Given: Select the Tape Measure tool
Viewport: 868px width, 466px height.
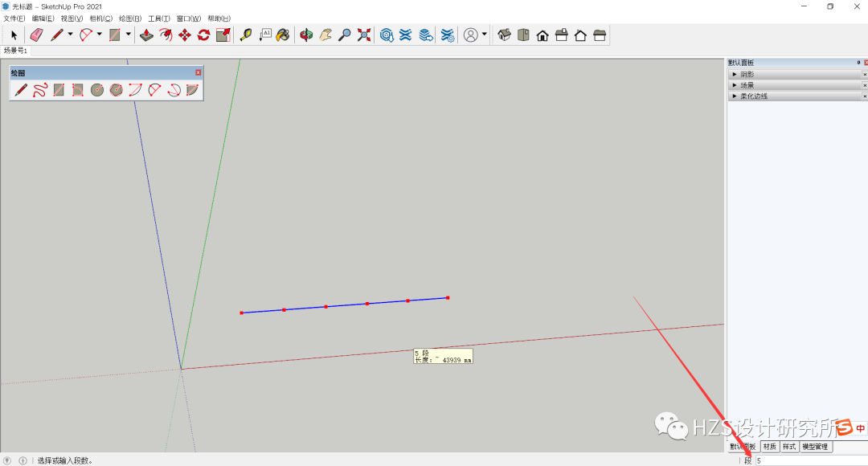Looking at the screenshot, I should (245, 35).
